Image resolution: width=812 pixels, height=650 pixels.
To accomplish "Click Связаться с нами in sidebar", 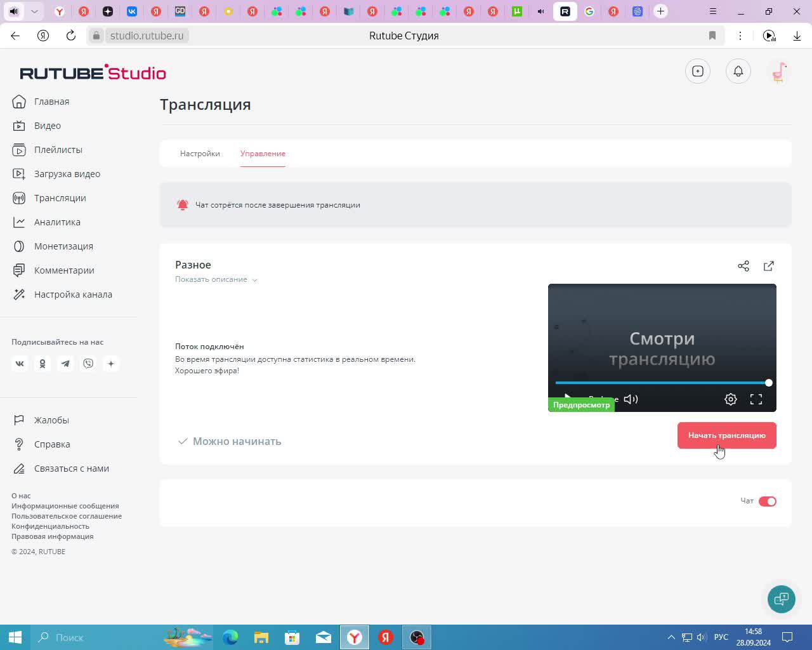I will [60, 468].
